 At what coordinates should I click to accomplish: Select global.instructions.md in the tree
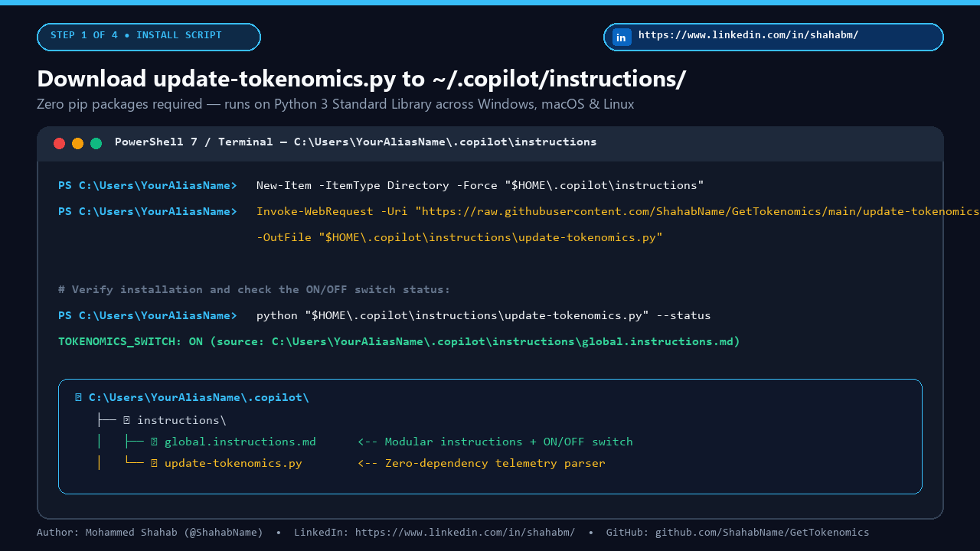click(240, 442)
